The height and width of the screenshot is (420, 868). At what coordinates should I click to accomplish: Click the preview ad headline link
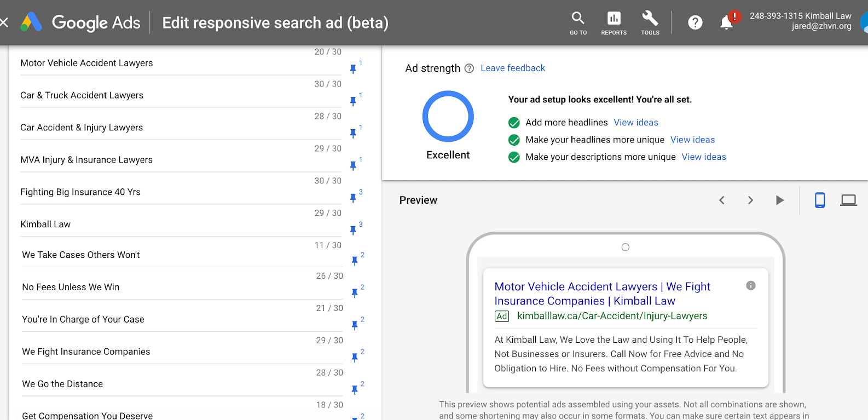[x=602, y=294]
